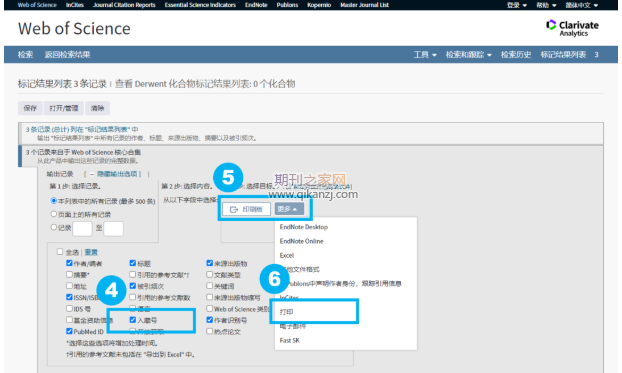The height and width of the screenshot is (373, 622).
Task: Expand the 检索和跟踪 menu
Action: pyautogui.click(x=468, y=54)
